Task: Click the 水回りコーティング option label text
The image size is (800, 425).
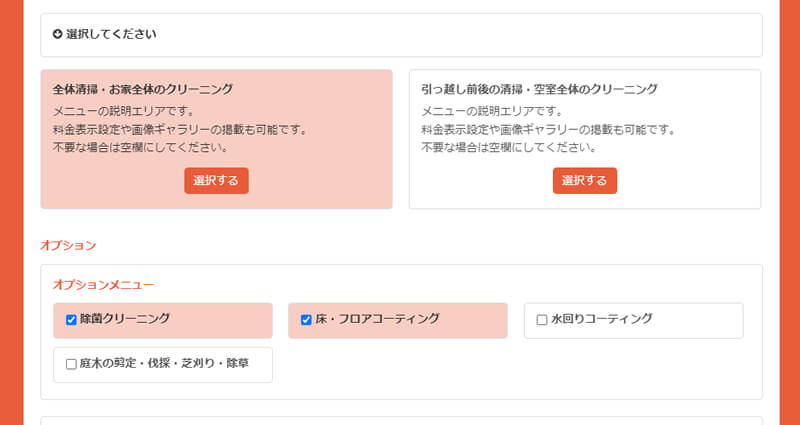Action: click(x=601, y=319)
